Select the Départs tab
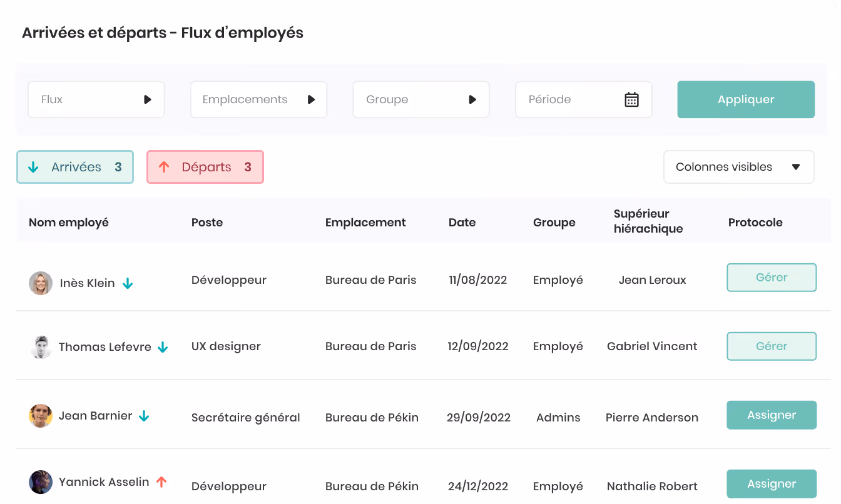841x504 pixels. point(205,167)
